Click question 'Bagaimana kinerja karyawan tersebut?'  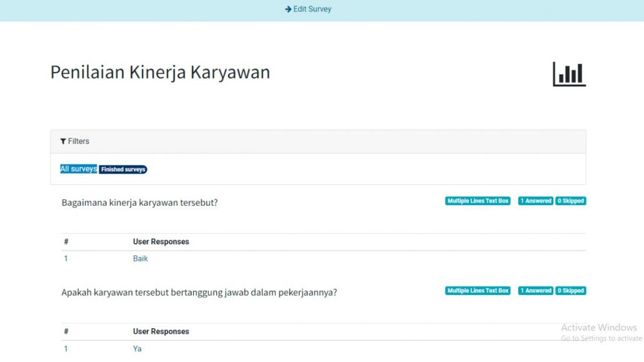tap(139, 203)
